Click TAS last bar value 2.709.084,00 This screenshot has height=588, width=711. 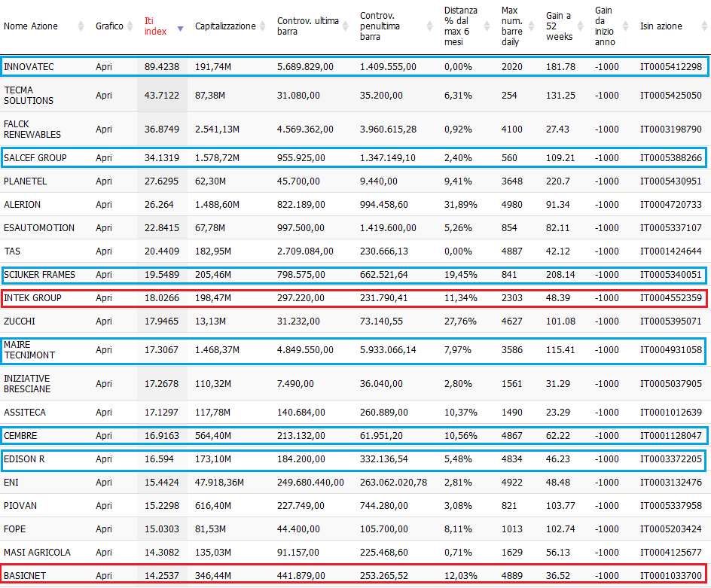pyautogui.click(x=305, y=251)
